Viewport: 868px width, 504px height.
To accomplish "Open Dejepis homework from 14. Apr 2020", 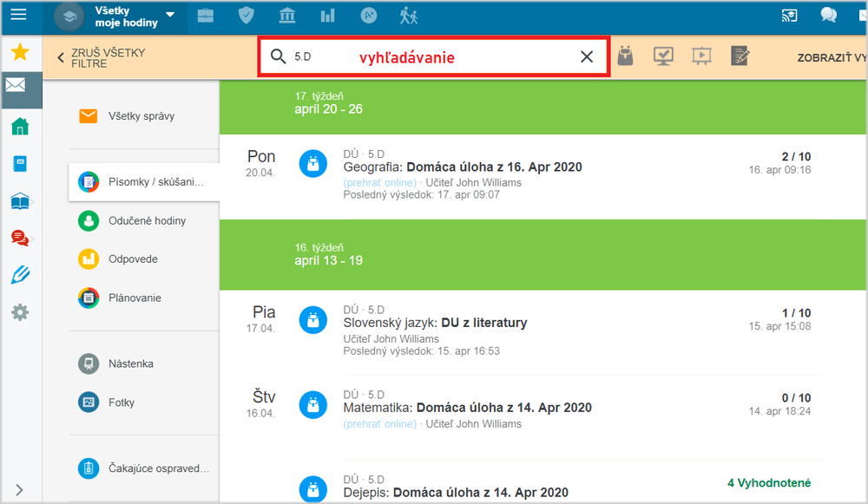I will click(x=456, y=493).
